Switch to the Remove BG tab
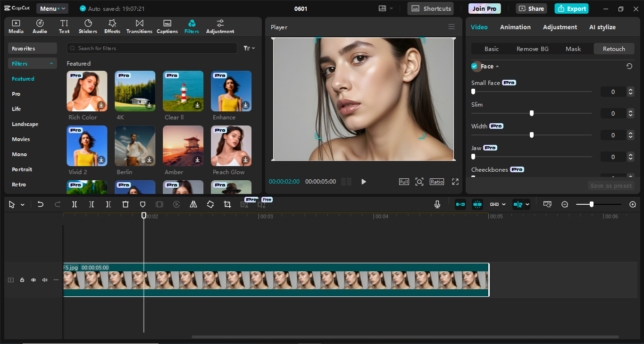This screenshot has height=344, width=644. click(x=532, y=49)
